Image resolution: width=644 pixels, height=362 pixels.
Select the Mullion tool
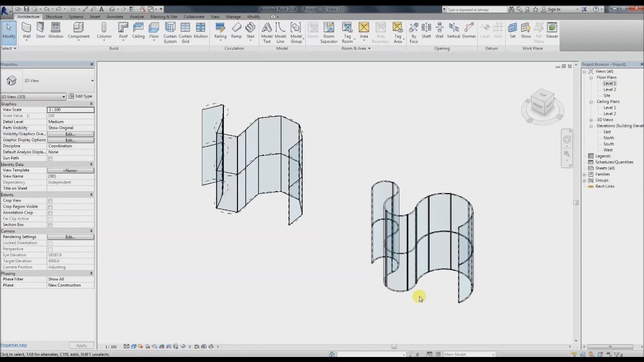[201, 31]
